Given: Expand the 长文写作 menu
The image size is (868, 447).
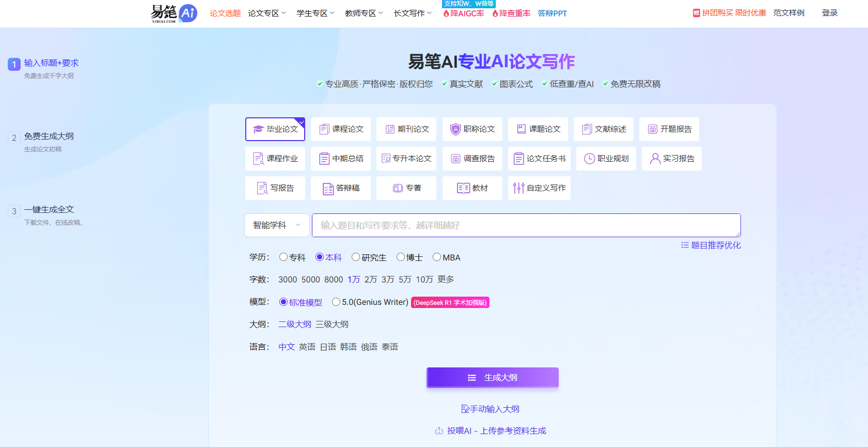Looking at the screenshot, I should pos(413,13).
